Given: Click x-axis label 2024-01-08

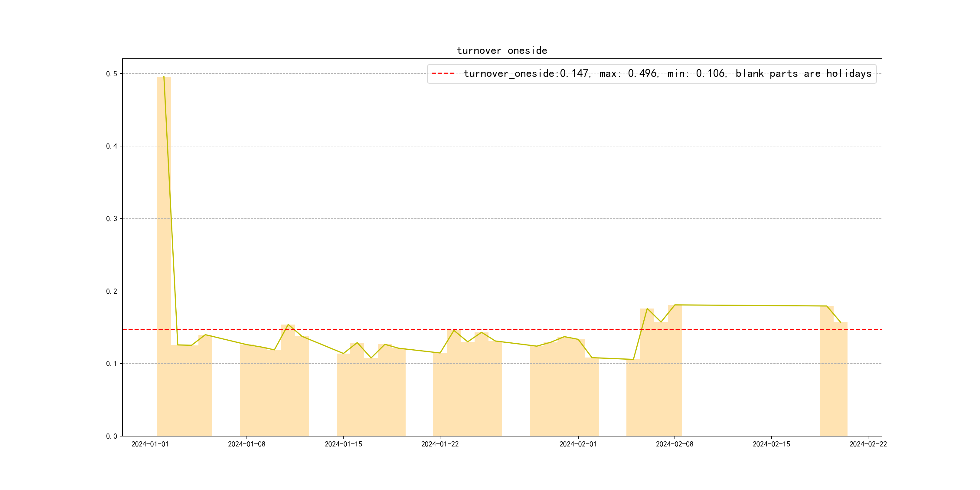Looking at the screenshot, I should [247, 444].
